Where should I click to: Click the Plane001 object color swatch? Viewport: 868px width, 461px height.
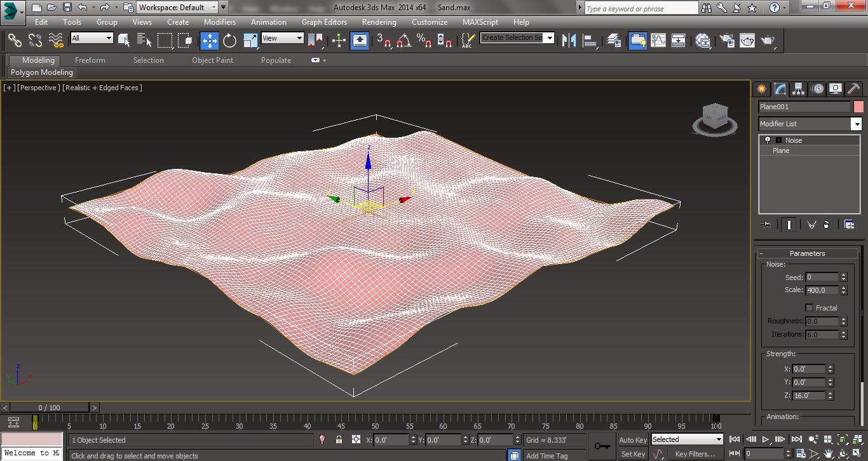[x=859, y=106]
